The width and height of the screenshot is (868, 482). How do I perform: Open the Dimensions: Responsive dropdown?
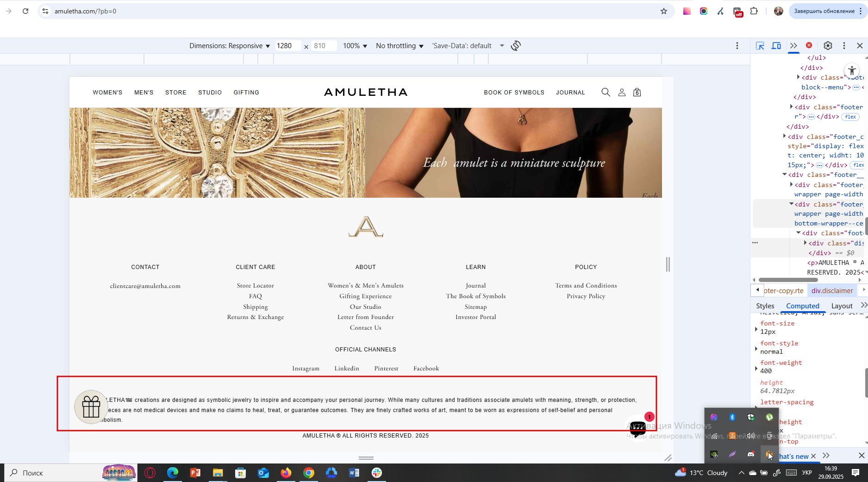point(229,46)
